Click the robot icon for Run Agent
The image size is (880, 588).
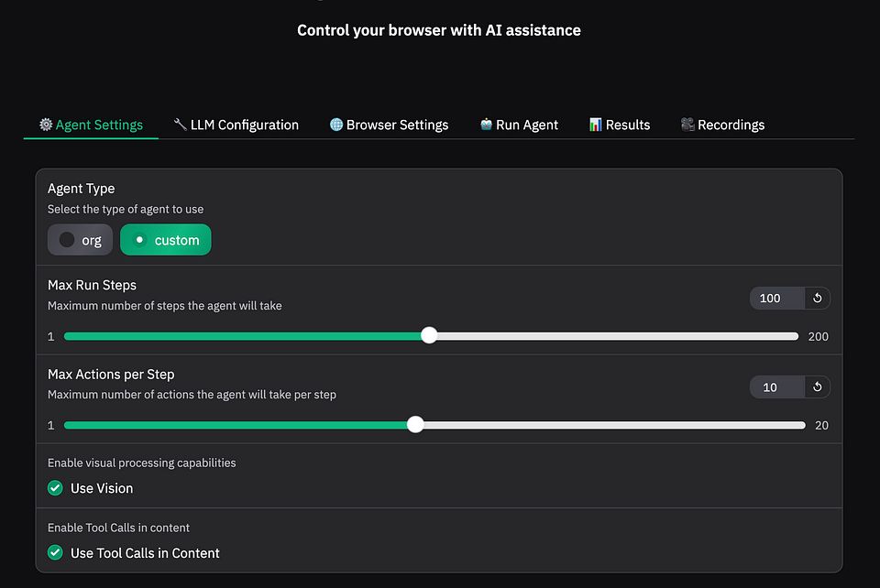coord(486,125)
